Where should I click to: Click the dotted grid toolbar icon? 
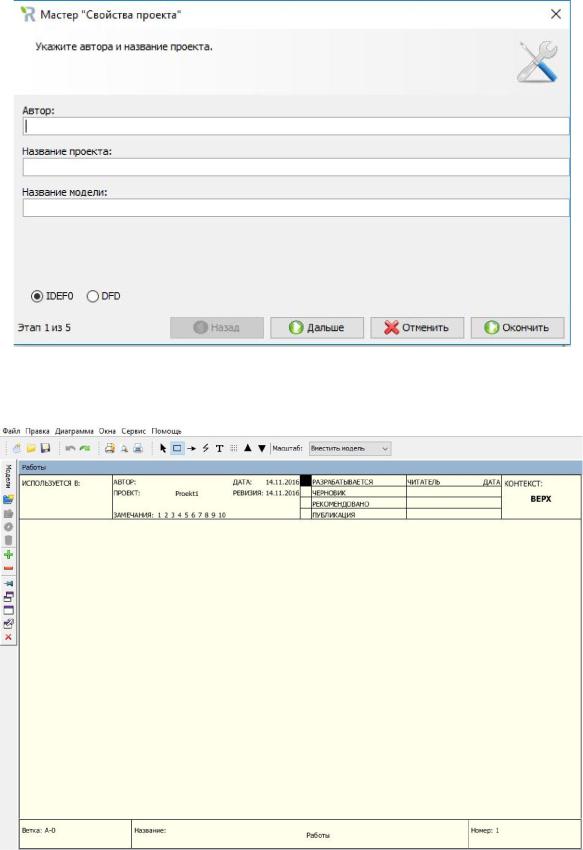[234, 448]
